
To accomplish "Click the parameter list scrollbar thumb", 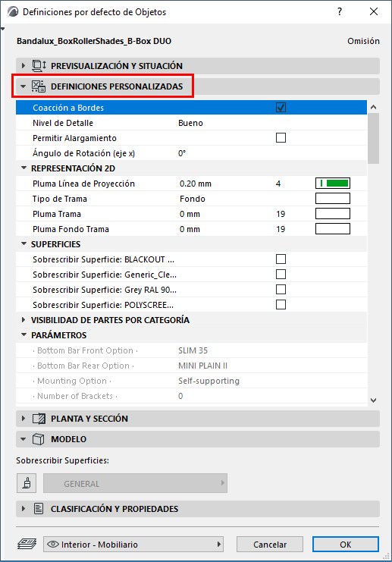I will pos(373,138).
